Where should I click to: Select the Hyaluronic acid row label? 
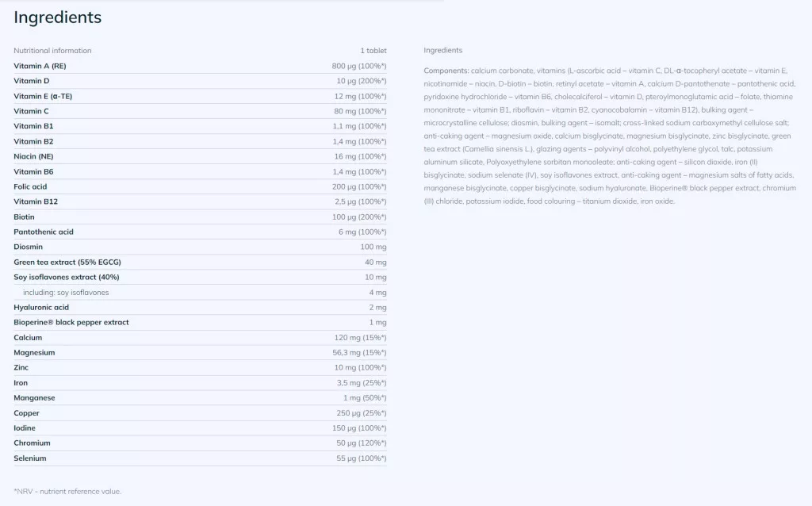point(41,308)
